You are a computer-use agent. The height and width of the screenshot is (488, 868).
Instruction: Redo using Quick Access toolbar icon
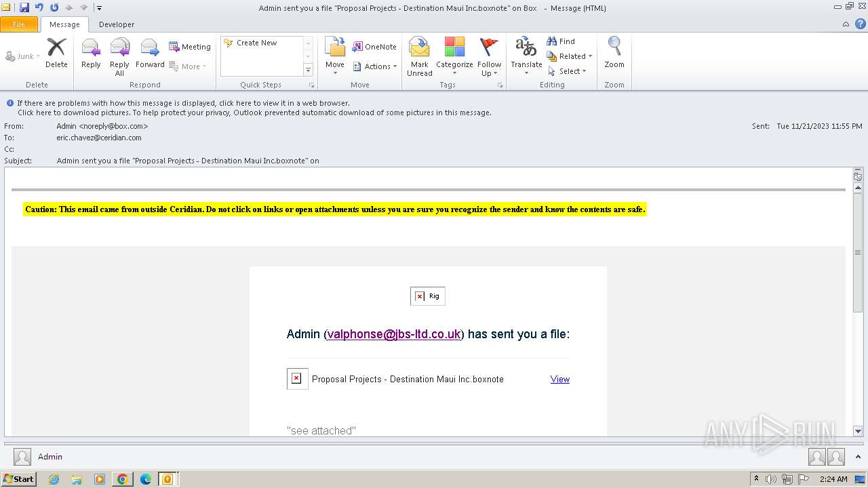(x=54, y=7)
